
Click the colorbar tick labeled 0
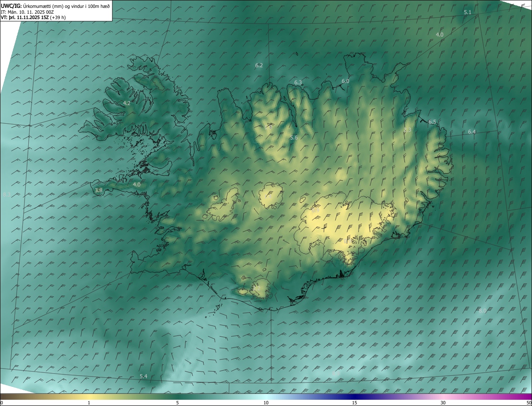(x=2, y=403)
